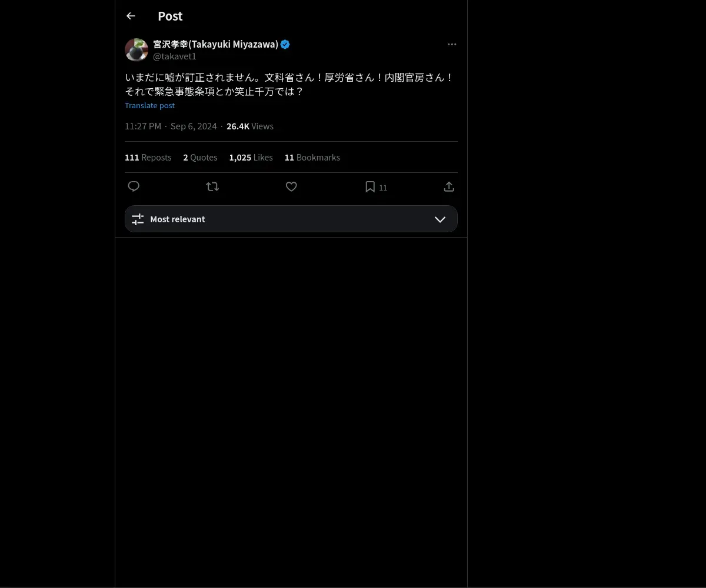This screenshot has width=706, height=588.
Task: Click the blue verified badge
Action: pyautogui.click(x=285, y=44)
